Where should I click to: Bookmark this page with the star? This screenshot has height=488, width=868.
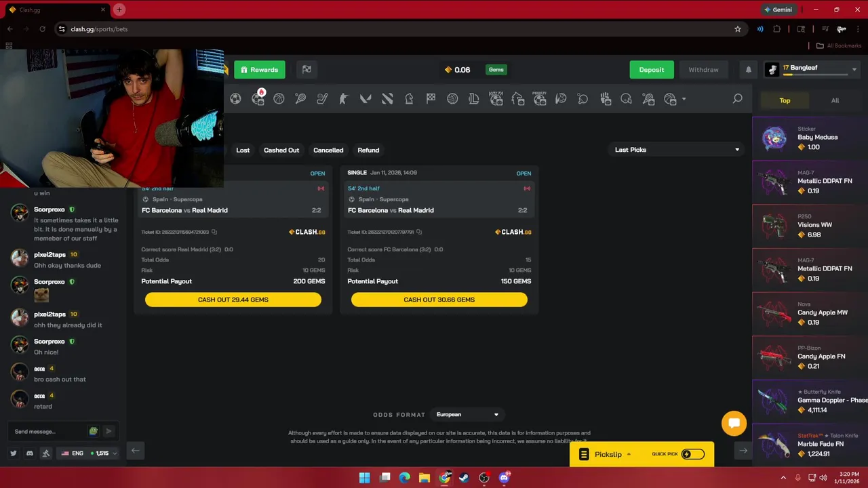(738, 29)
